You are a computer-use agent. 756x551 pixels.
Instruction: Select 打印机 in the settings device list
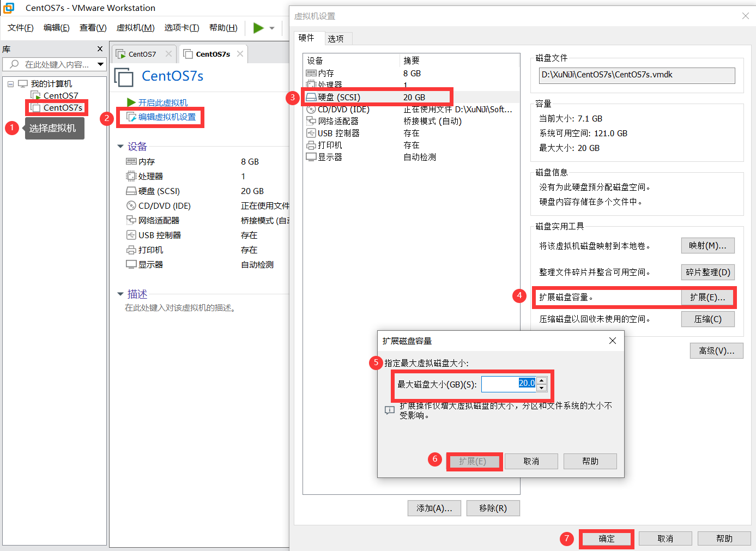tap(411, 145)
